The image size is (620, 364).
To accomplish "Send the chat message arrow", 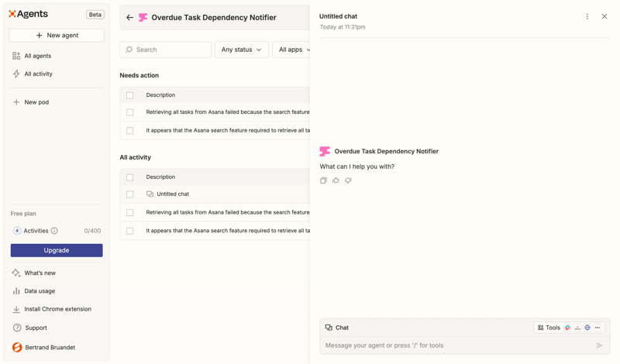I will pos(599,345).
